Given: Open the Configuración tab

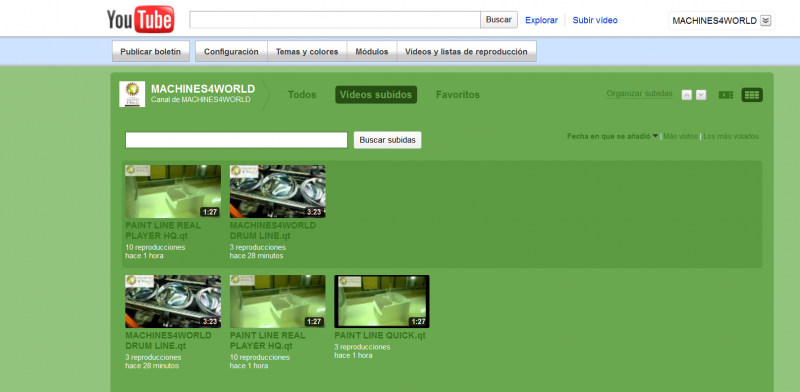Looking at the screenshot, I should pyautogui.click(x=231, y=52).
